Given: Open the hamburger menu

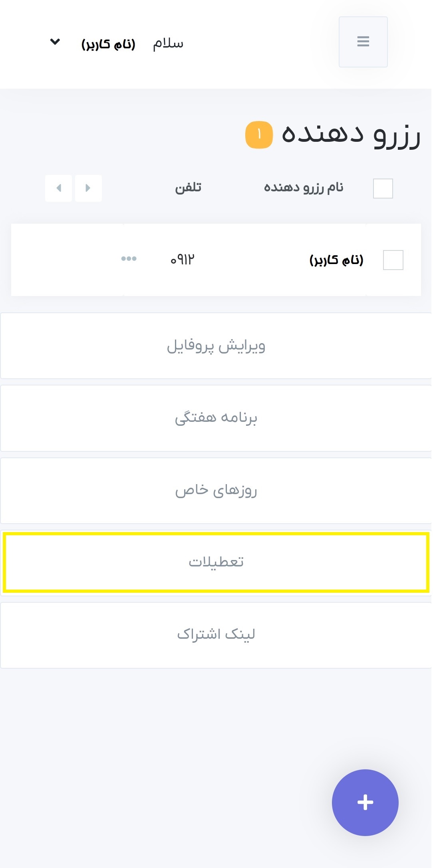Looking at the screenshot, I should 363,42.
